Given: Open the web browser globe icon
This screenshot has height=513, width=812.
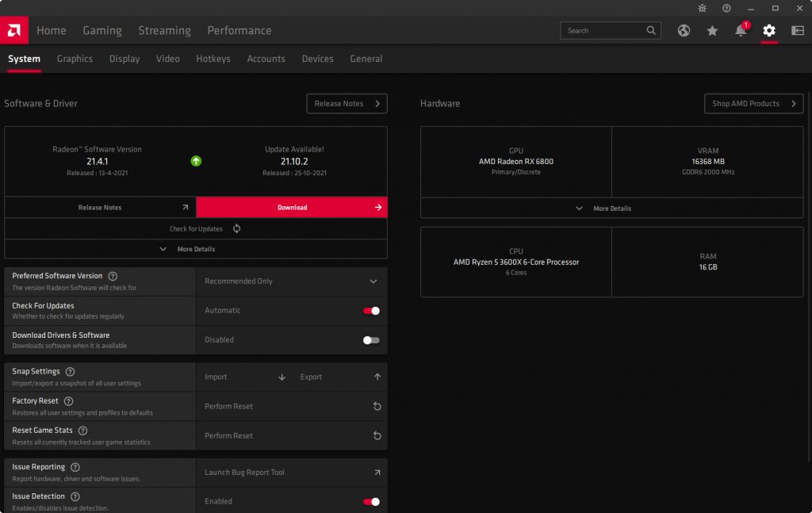Looking at the screenshot, I should tap(684, 31).
